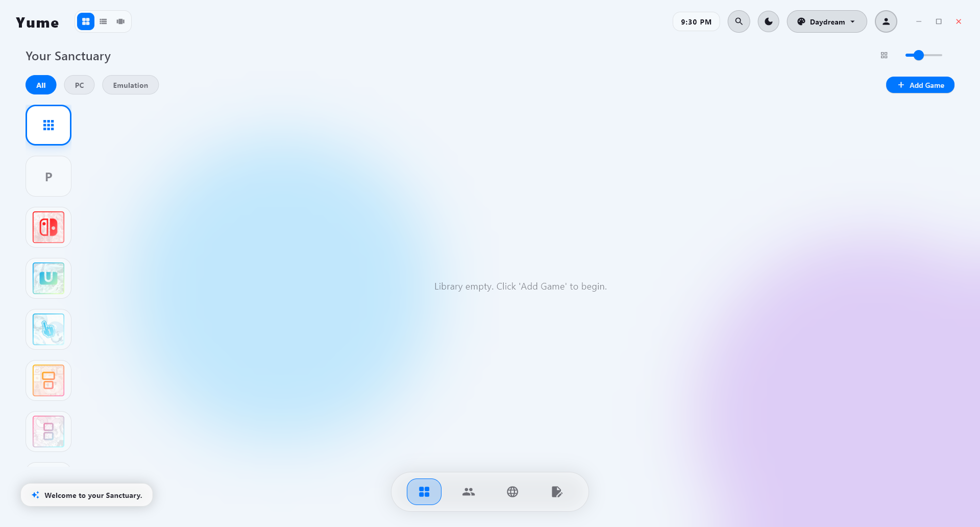
Task: Switch to grid view in header
Action: pos(86,21)
